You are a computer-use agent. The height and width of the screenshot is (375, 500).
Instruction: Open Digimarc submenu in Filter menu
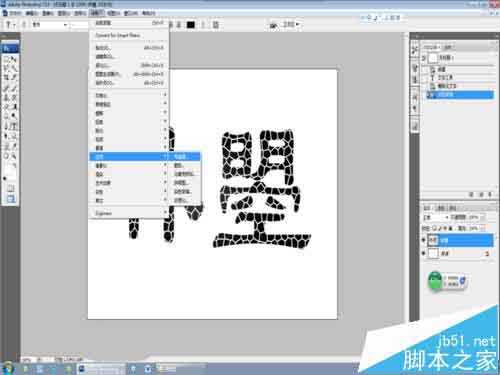tap(128, 213)
